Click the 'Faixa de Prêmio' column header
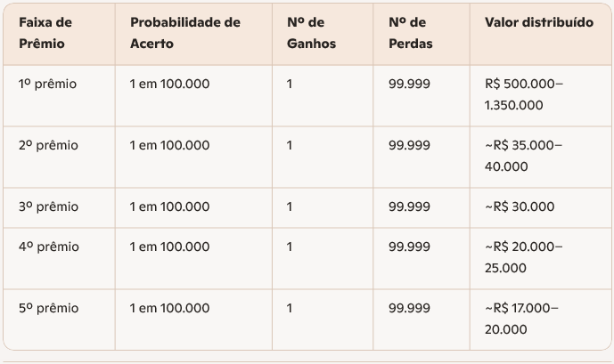This screenshot has width=614, height=364. pyautogui.click(x=45, y=32)
